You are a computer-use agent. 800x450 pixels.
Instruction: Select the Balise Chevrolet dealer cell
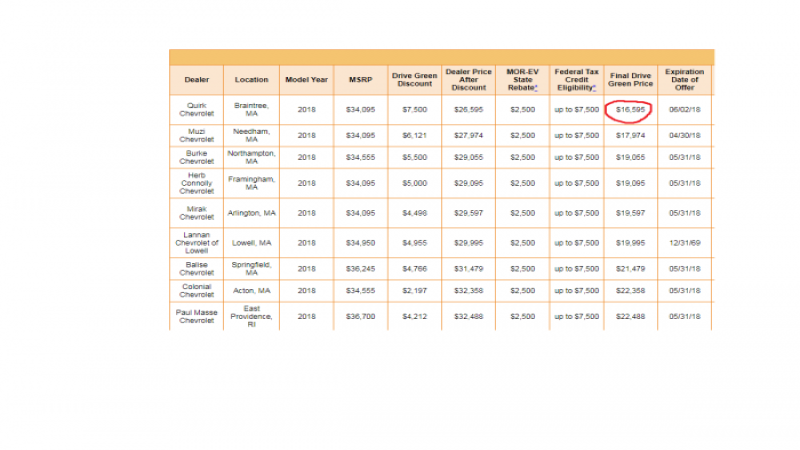tap(197, 268)
